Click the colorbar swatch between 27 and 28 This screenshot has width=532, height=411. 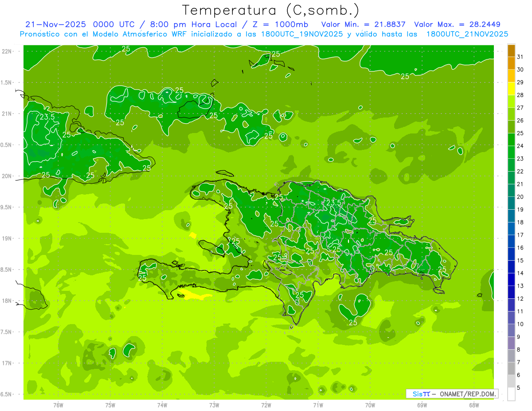(511, 101)
